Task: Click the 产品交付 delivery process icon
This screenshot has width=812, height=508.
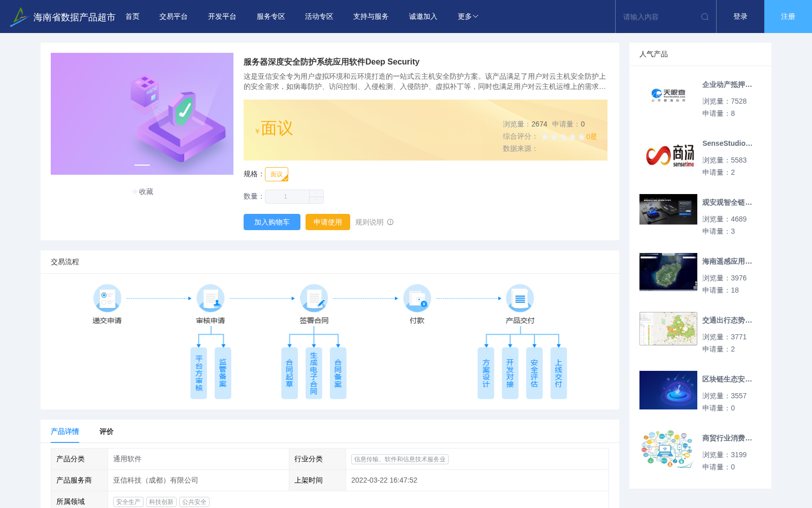Action: pyautogui.click(x=520, y=298)
